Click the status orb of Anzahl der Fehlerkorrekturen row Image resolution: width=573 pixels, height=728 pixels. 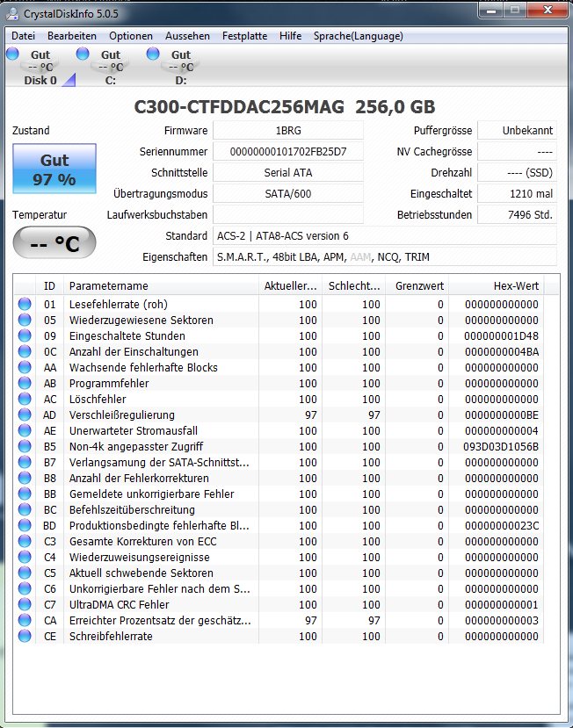[x=25, y=478]
